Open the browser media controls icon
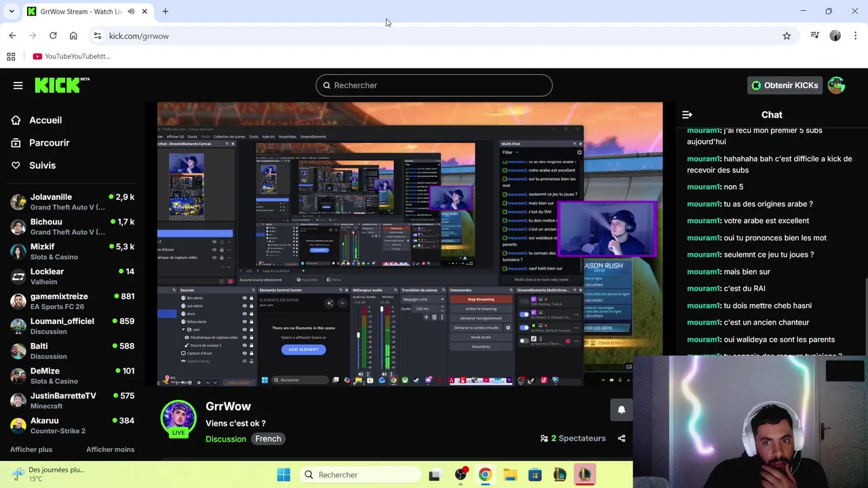This screenshot has height=488, width=868. point(815,36)
